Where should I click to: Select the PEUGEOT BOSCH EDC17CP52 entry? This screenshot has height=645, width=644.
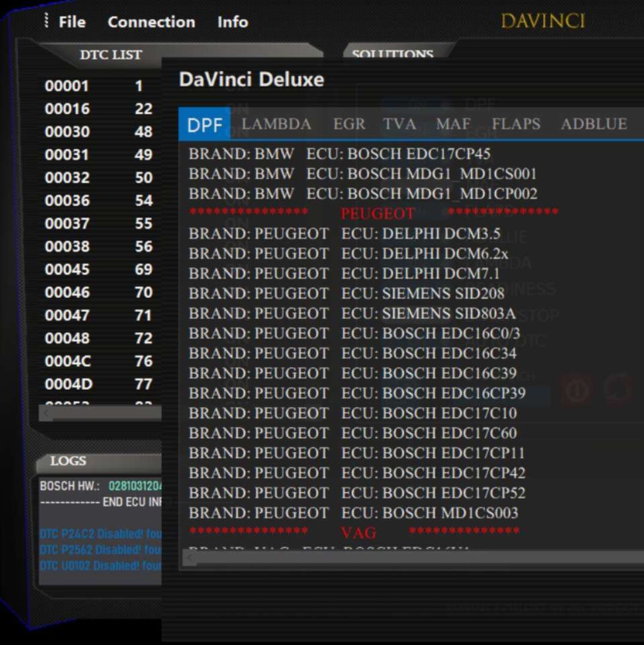tap(357, 492)
